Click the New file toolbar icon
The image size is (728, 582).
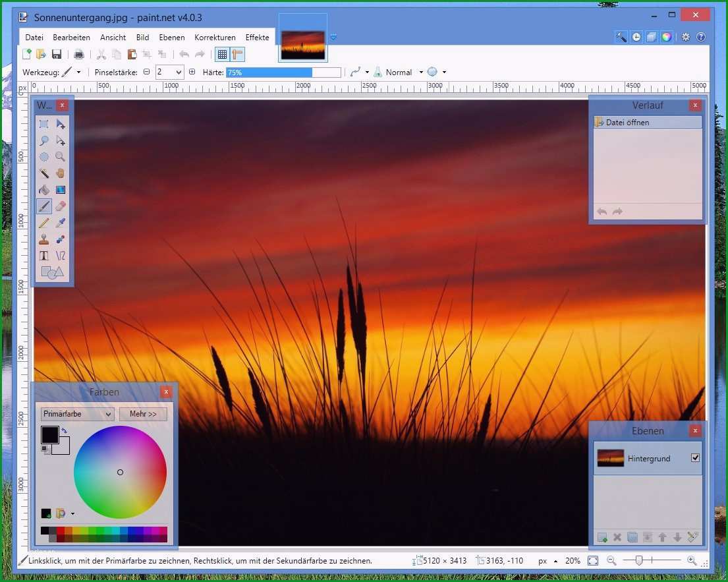tap(27, 54)
